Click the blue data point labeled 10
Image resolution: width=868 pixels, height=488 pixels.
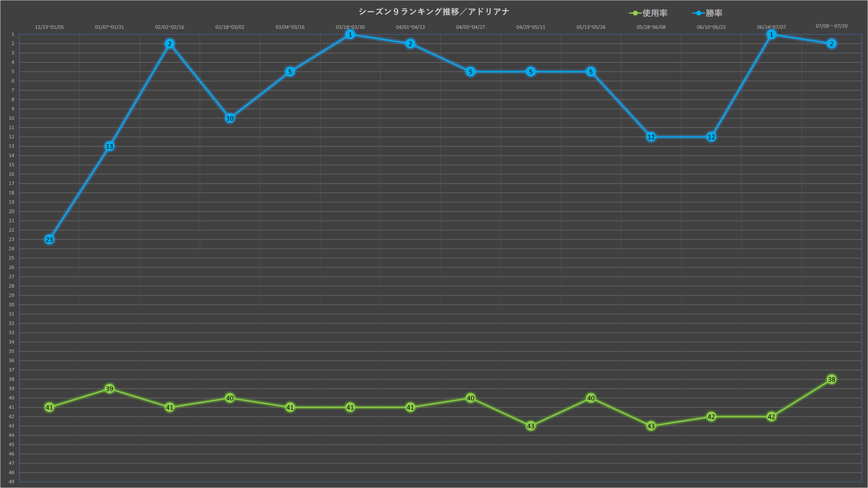tap(230, 118)
